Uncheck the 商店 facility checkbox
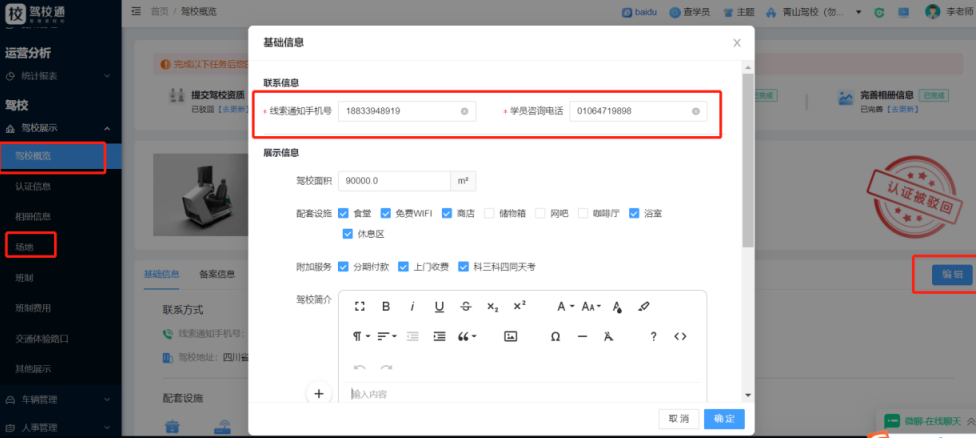The width and height of the screenshot is (976, 438). coord(446,213)
